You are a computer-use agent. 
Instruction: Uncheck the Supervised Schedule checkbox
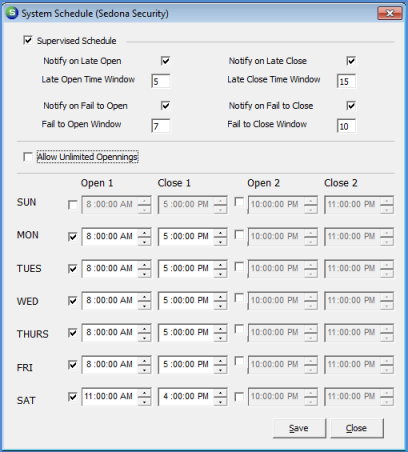[28, 41]
